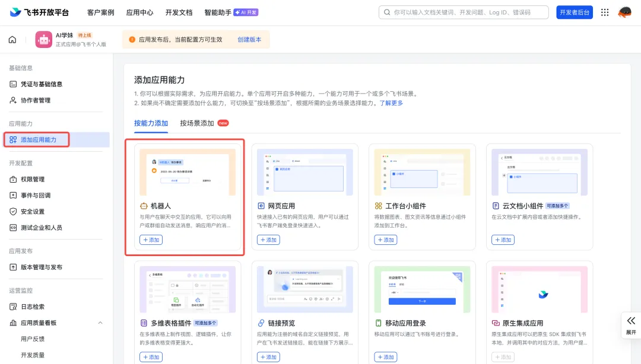Screen dimensions: 641x364
Task: Switch to 按能力添加 tab
Action: (x=151, y=123)
